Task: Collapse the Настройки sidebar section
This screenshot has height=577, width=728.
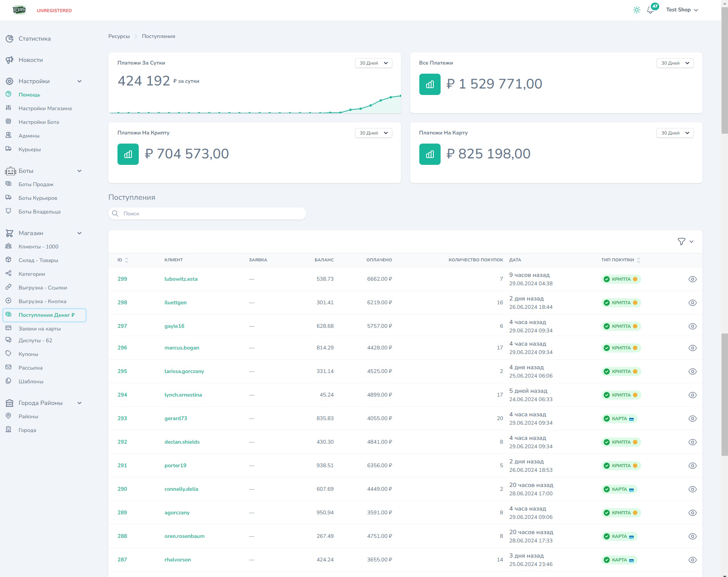Action: click(79, 81)
